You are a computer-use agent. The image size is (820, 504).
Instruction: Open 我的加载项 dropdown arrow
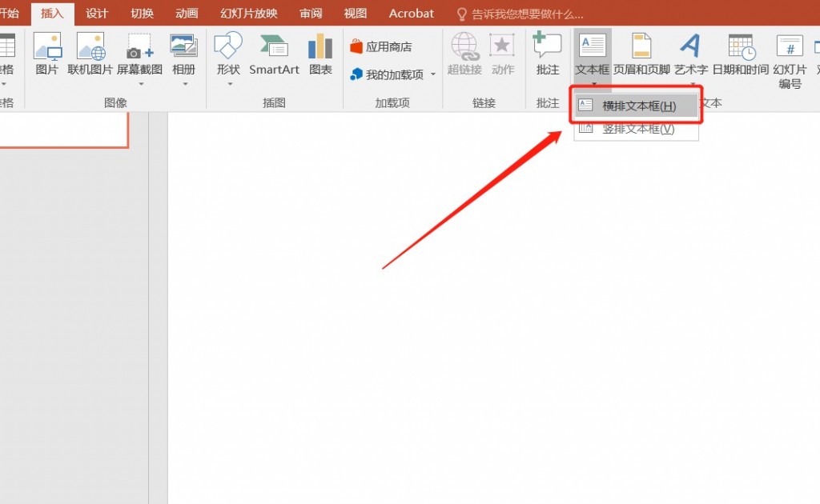point(433,75)
